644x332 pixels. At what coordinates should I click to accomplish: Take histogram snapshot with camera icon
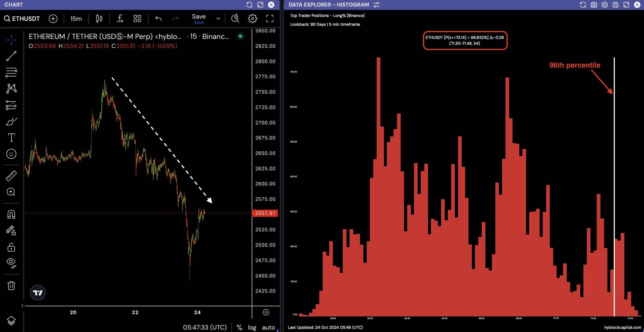coord(594,5)
